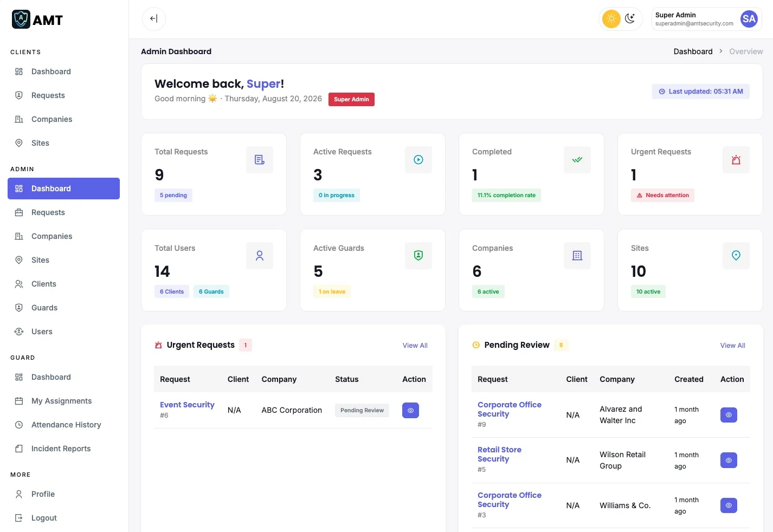Open the SA user avatar menu
Viewport: 773px width, 532px height.
pos(749,19)
